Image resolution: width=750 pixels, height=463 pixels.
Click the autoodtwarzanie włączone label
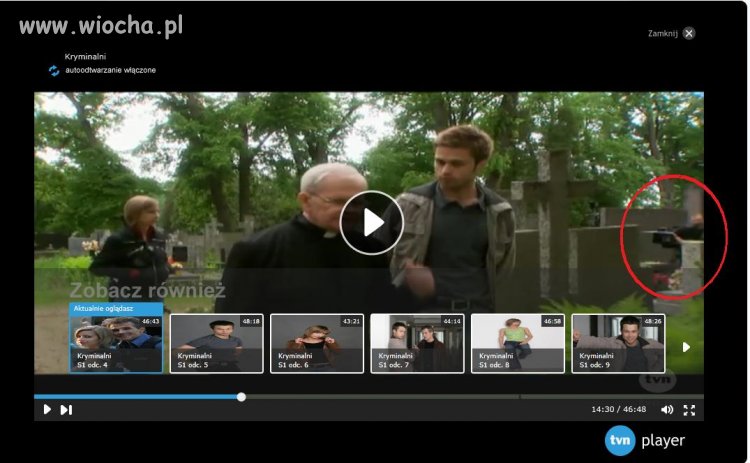point(110,70)
